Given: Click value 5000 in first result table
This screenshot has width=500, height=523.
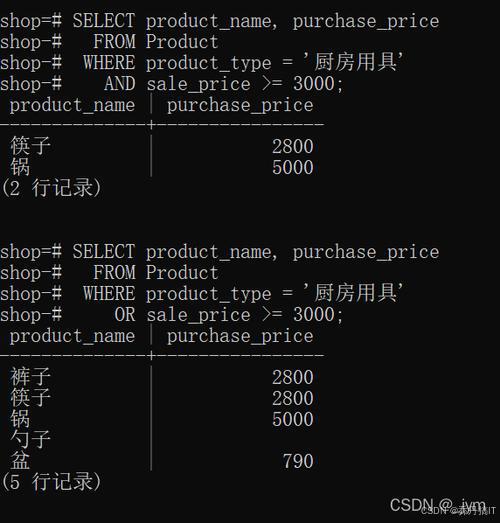Looking at the screenshot, I should click(293, 167).
